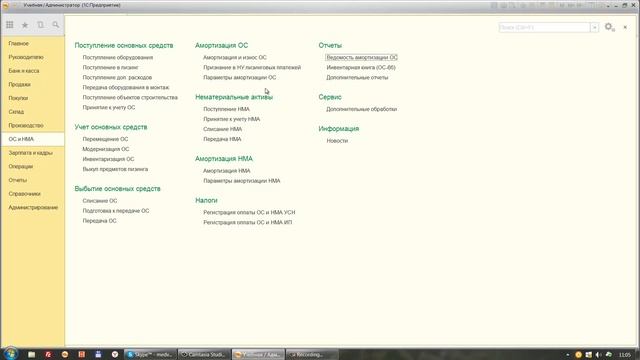
Task: Open the Администрирование section
Action: click(33, 207)
